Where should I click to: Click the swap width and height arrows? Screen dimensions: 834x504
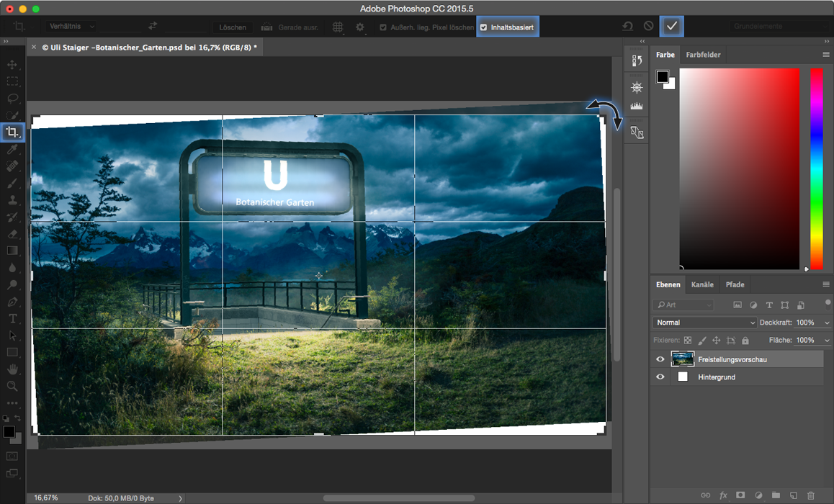pyautogui.click(x=153, y=26)
